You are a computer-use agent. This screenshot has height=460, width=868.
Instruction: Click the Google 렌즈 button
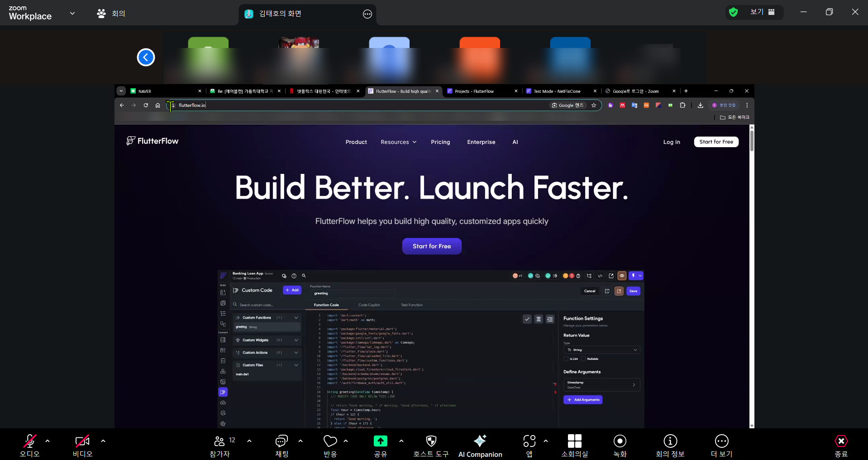coord(568,105)
